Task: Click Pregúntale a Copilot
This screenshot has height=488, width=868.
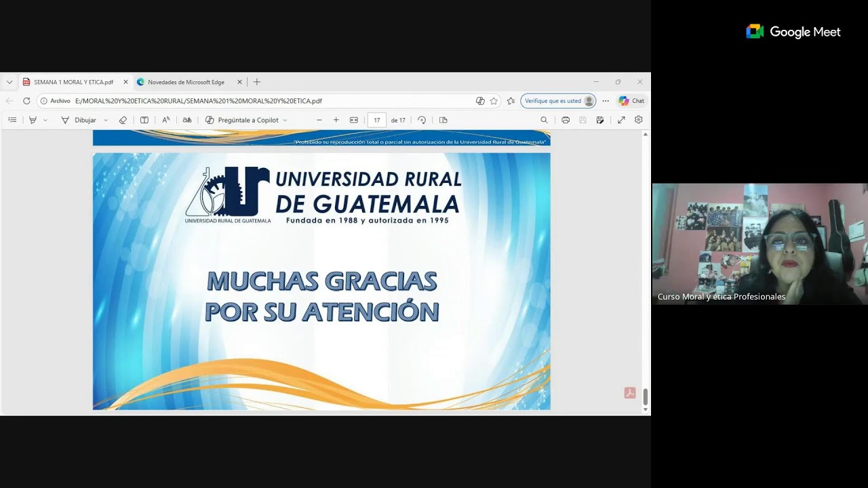Action: coord(242,120)
